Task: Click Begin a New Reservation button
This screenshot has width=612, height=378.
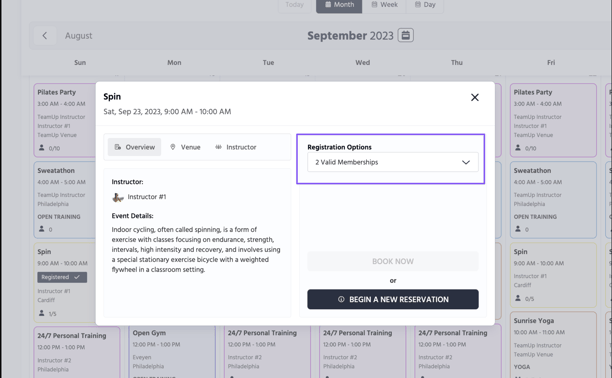Action: (x=393, y=299)
